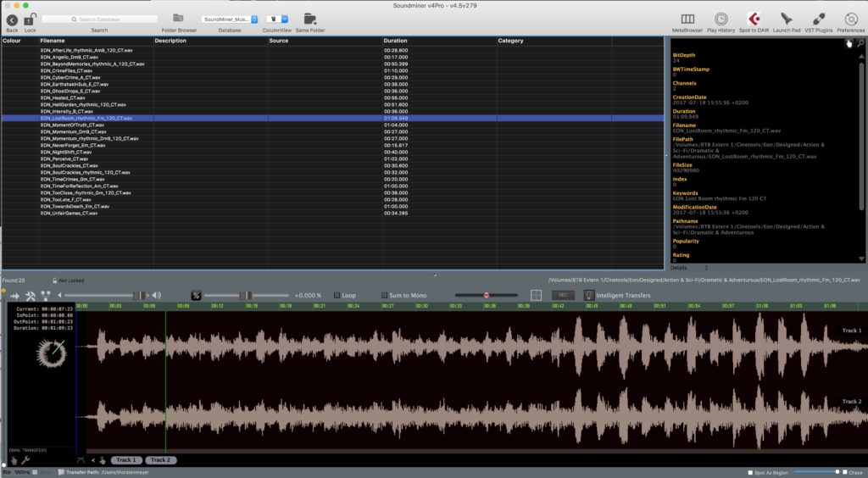Click the Back arrow icon
The width and height of the screenshot is (868, 478).
click(12, 20)
